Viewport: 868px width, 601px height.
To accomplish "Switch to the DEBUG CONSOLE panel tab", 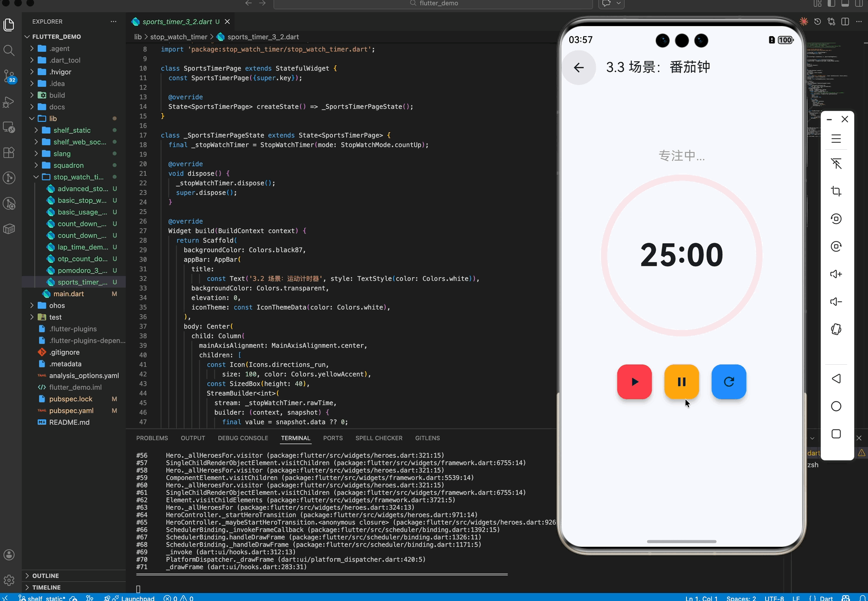I will [x=243, y=438].
